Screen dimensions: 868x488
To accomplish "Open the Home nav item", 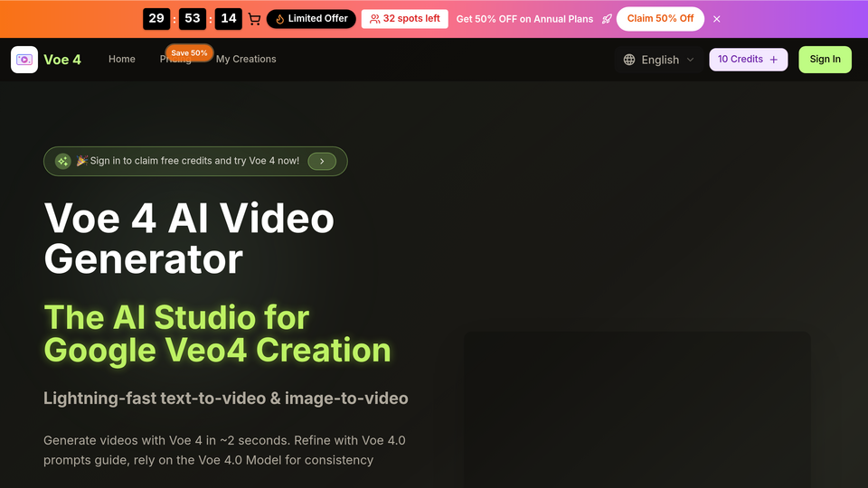I will [122, 60].
